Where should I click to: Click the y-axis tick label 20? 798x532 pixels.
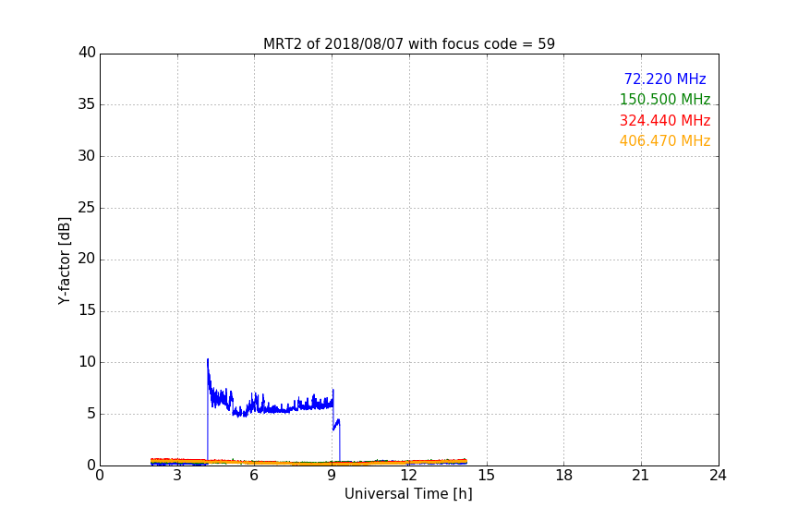87,259
